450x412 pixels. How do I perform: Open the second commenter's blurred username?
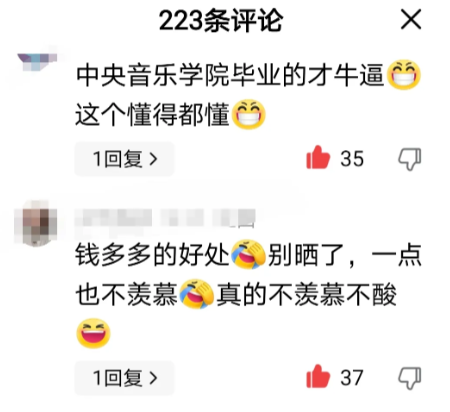(x=165, y=218)
